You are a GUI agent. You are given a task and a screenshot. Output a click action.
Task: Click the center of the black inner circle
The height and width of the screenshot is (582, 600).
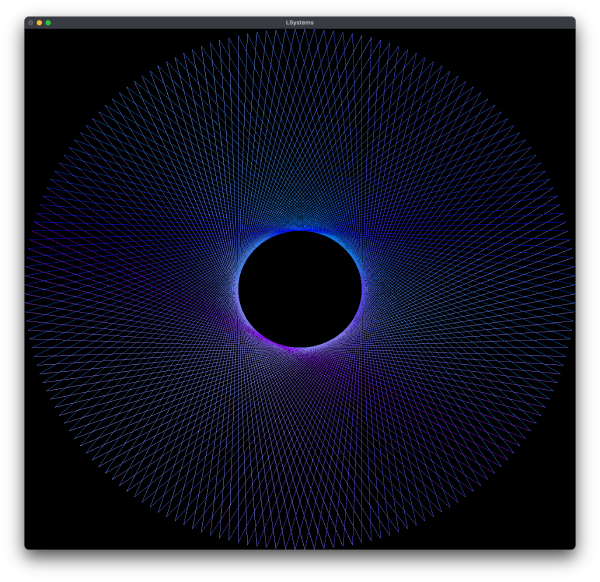(x=300, y=289)
